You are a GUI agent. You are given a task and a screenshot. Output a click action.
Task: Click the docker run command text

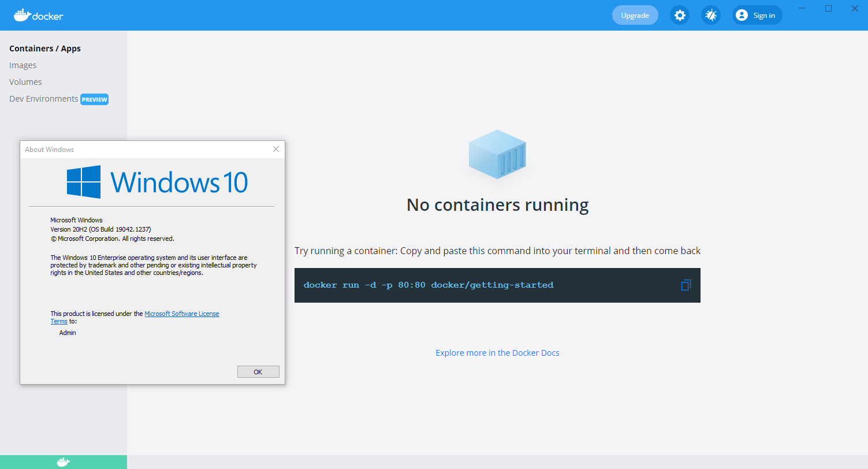(x=429, y=285)
